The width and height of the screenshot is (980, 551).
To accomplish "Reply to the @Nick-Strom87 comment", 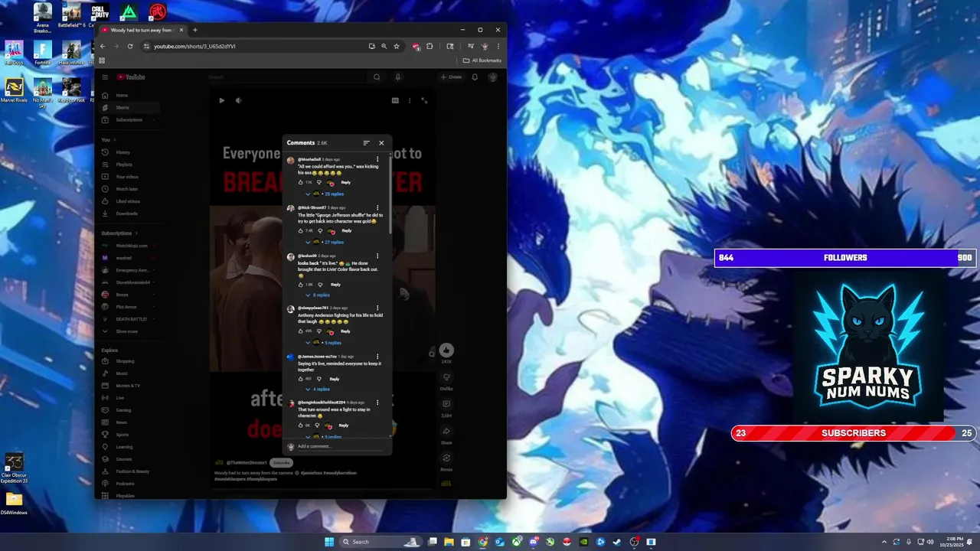I will [346, 231].
